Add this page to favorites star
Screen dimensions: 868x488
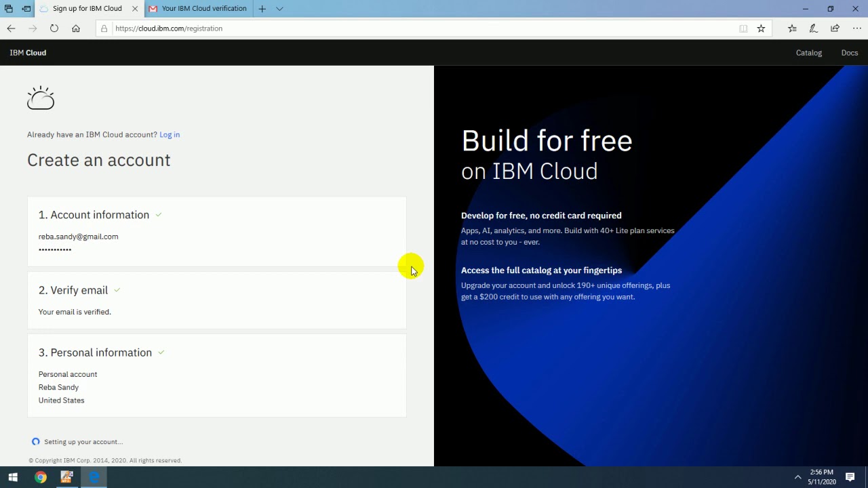click(x=761, y=28)
